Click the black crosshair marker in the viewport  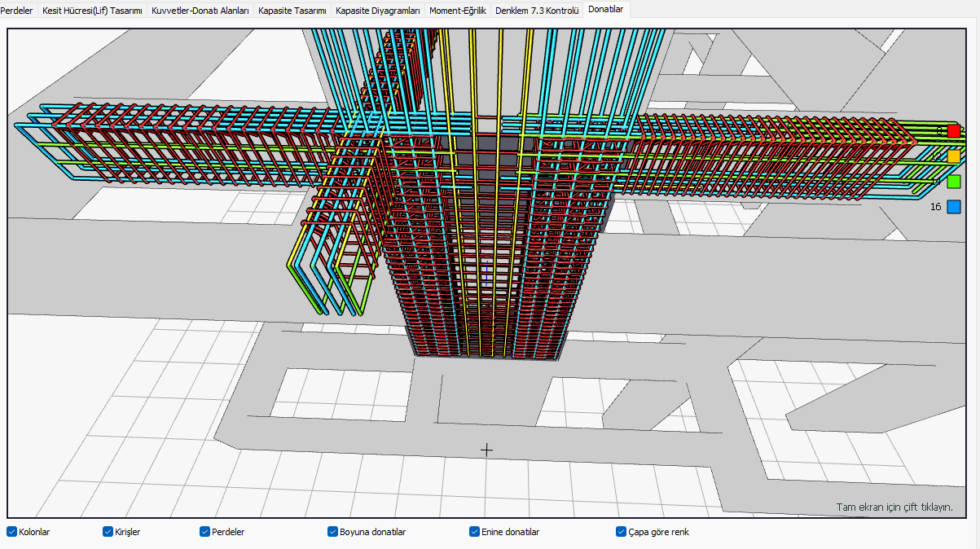pos(486,450)
